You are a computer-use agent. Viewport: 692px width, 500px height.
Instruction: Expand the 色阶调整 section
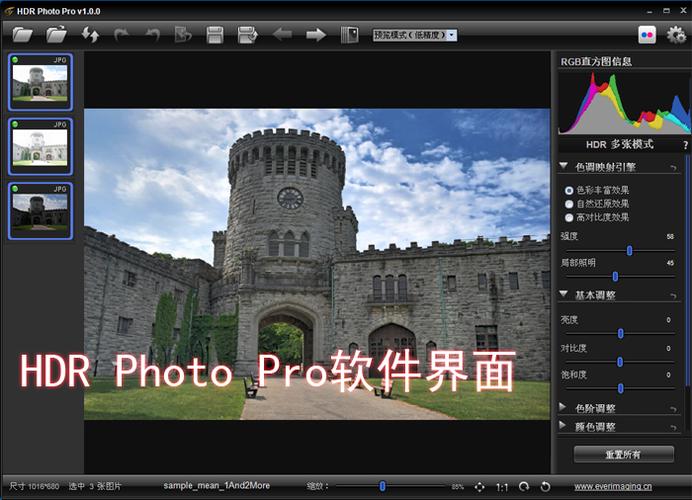click(x=563, y=408)
